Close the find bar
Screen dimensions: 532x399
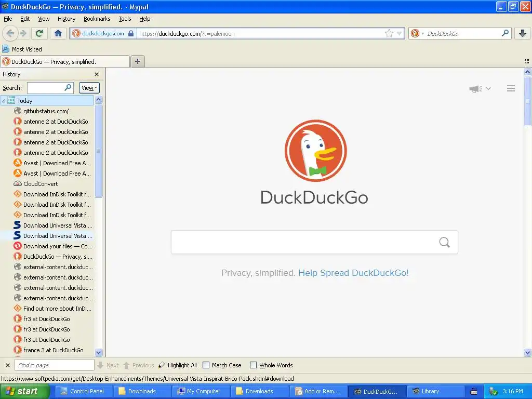(8, 365)
